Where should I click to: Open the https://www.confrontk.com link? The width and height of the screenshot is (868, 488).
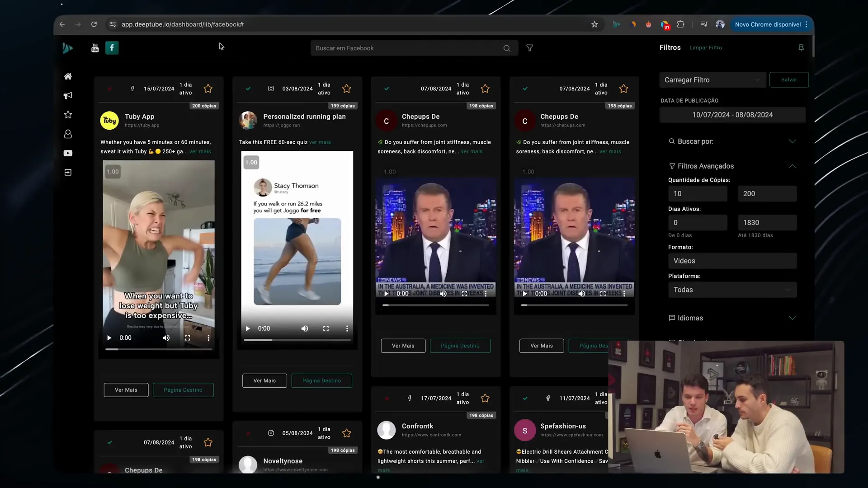(431, 435)
